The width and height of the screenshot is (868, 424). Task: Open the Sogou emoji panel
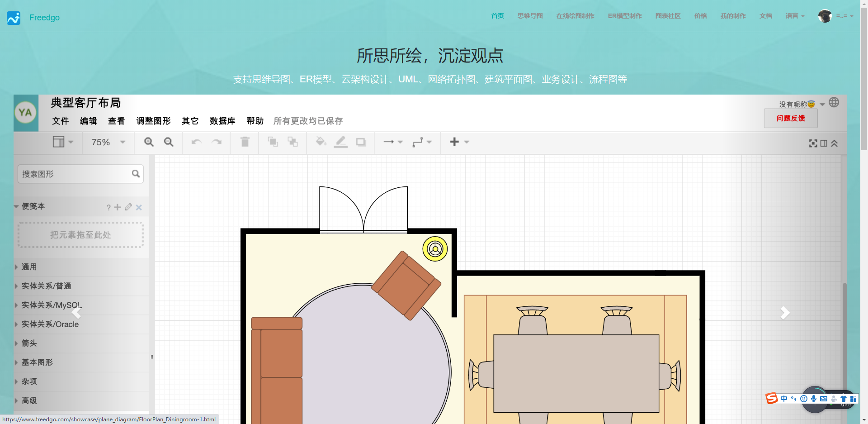click(804, 399)
